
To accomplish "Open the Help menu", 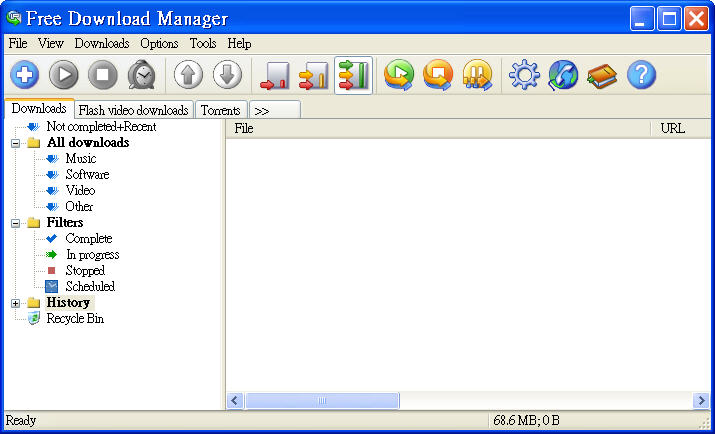I will tap(239, 43).
